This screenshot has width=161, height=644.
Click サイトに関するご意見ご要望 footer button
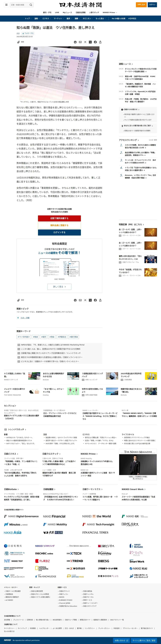(144, 640)
